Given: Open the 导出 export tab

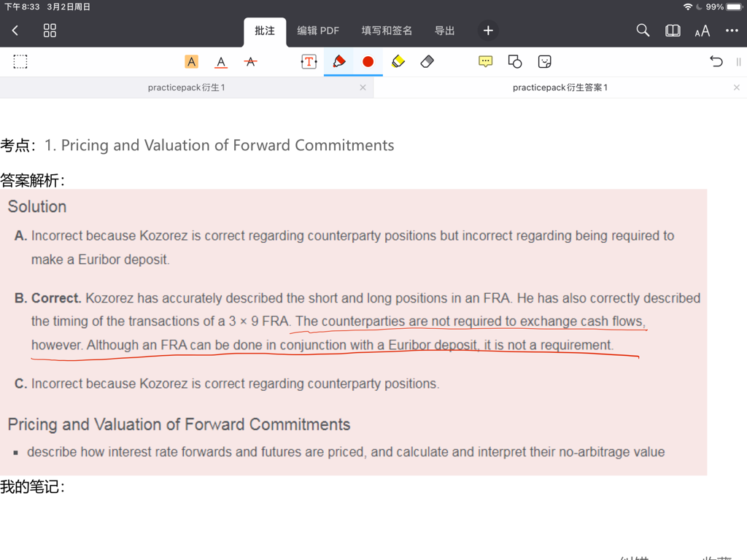Looking at the screenshot, I should [x=444, y=31].
